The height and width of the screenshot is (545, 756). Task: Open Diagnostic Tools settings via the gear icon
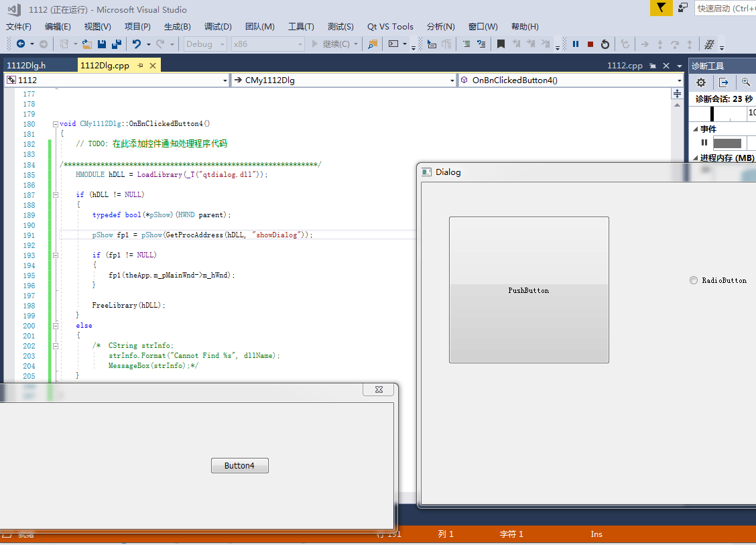click(x=700, y=82)
